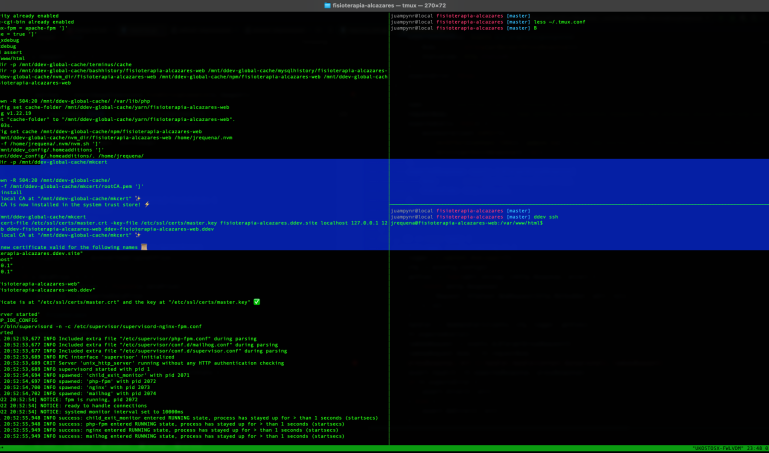This screenshot has width=769, height=453.
Task: Click the 'alcazares.ddev.site"' certificate name line
Action: [42, 253]
